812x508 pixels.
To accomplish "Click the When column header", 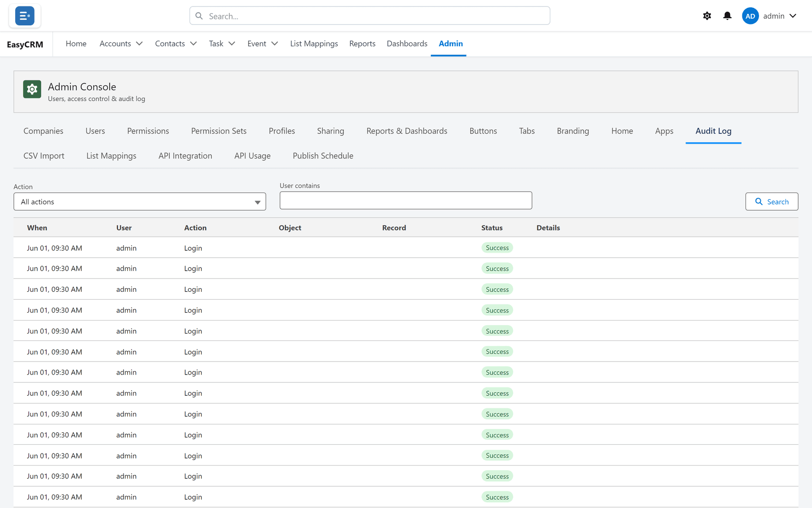I will 37,228.
